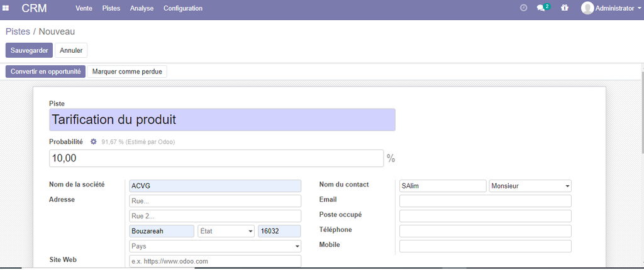Viewport: 644px width, 270px height.
Task: Open the chat messages icon
Action: pos(541,8)
